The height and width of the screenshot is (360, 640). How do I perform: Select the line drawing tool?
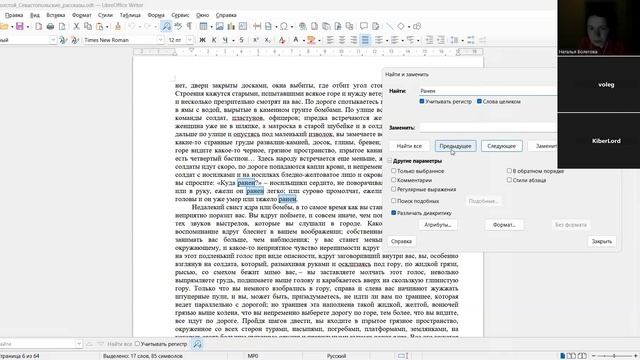point(389,27)
